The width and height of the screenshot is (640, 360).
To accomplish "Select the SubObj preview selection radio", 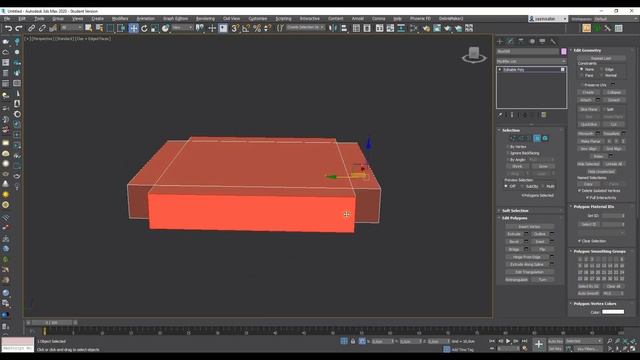I will tap(523, 187).
